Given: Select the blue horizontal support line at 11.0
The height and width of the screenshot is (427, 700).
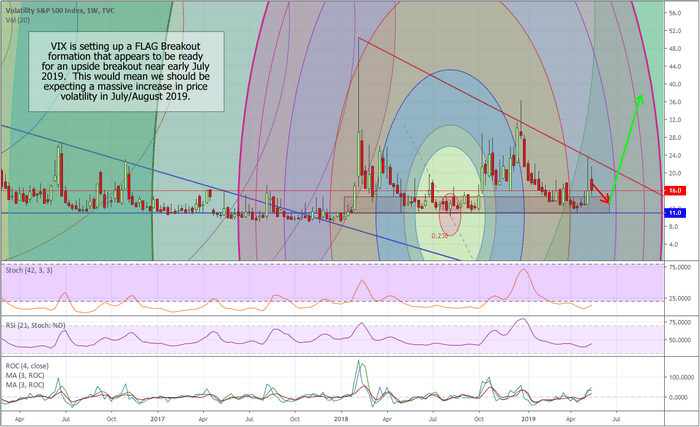Looking at the screenshot, I should (332, 213).
